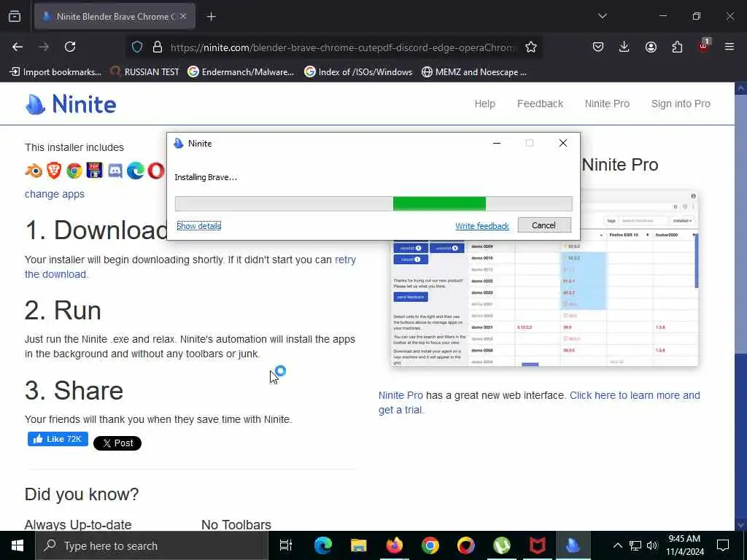Open the notification center icon

tap(723, 545)
